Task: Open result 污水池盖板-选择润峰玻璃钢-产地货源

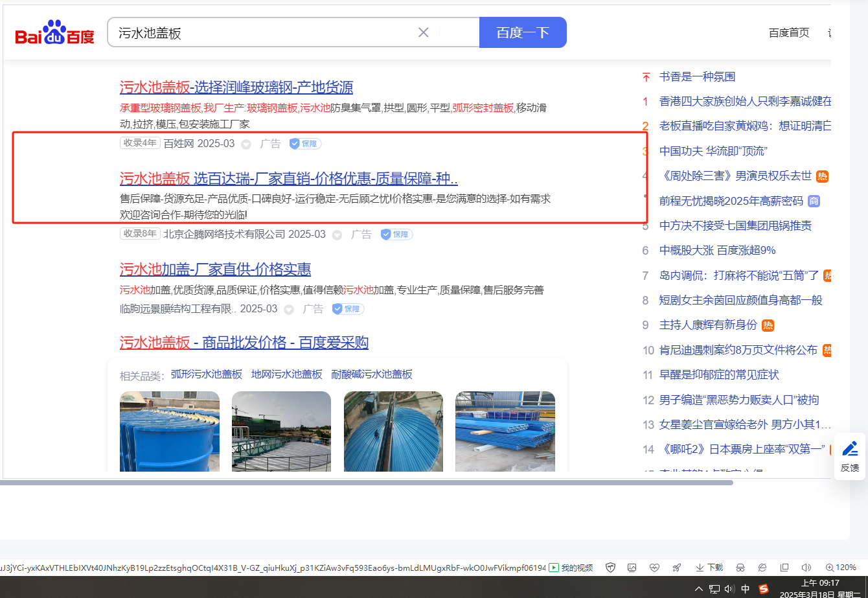Action: click(236, 87)
